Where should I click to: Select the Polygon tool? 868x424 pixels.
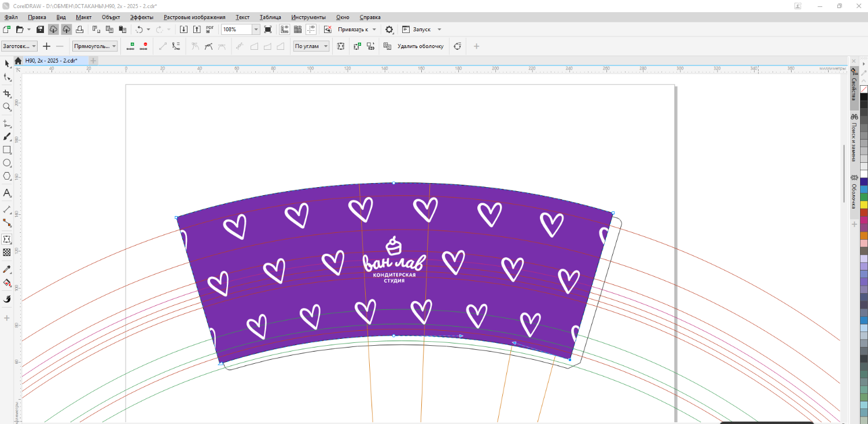point(7,176)
